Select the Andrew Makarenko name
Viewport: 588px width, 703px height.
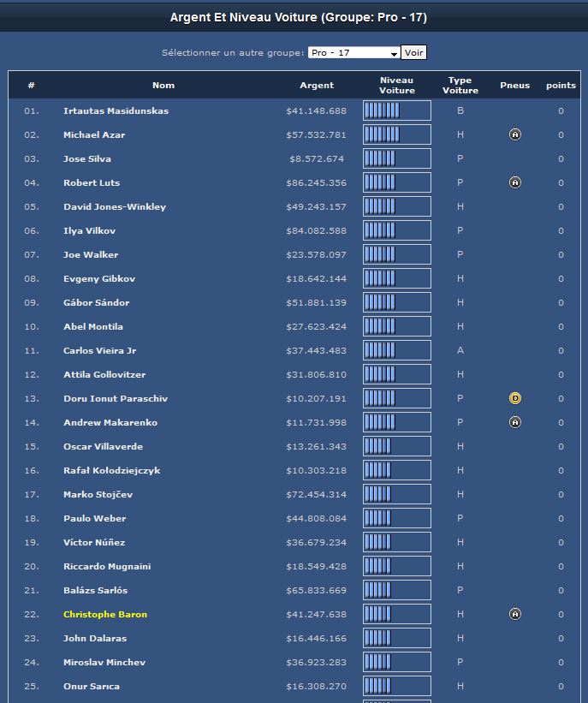tap(110, 422)
